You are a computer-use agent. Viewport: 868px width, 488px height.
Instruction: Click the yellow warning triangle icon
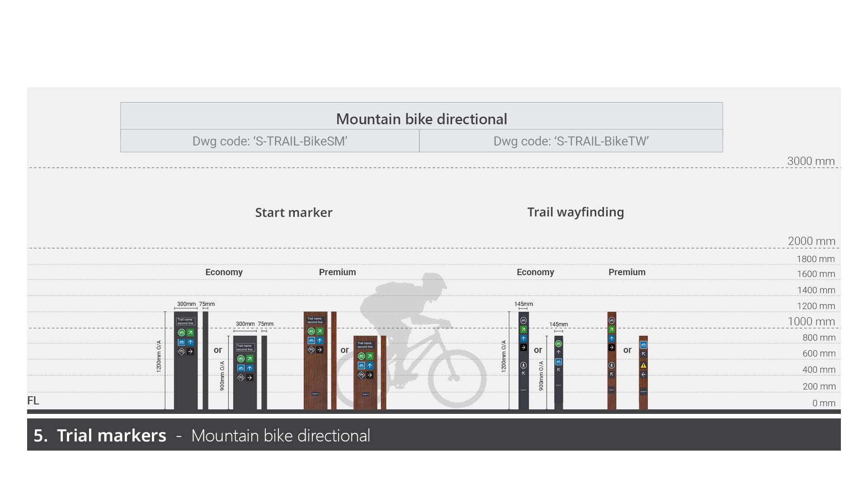(x=643, y=365)
